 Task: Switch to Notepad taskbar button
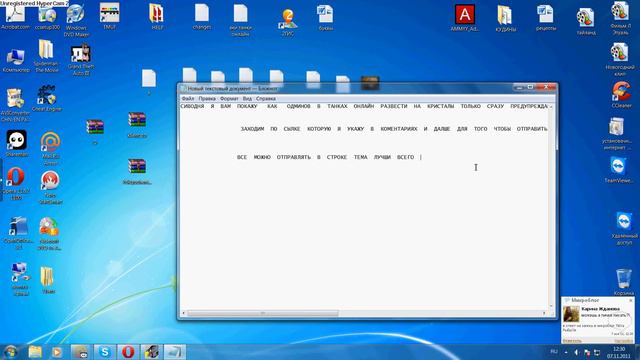[175, 352]
